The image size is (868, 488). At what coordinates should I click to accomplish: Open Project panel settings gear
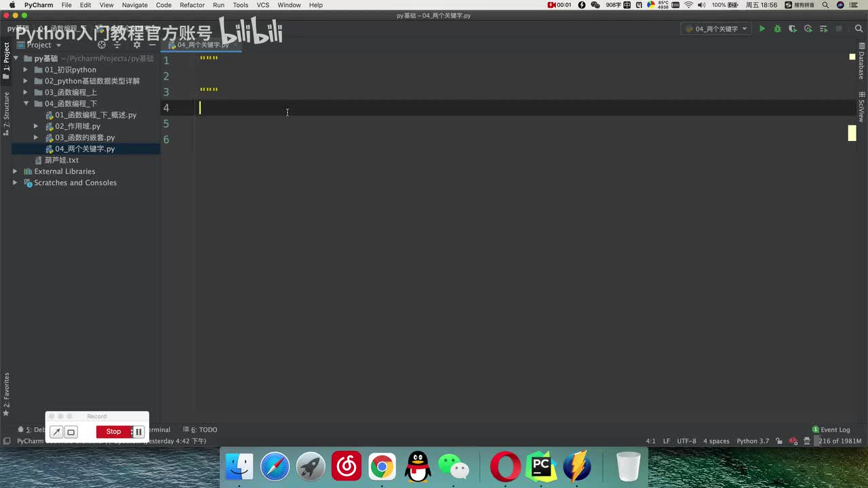[x=136, y=45]
